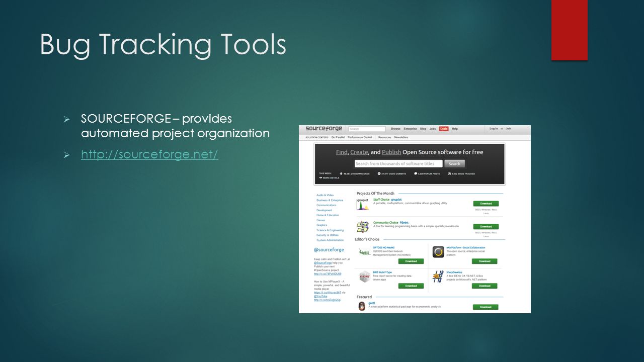
Task: Focus the small header Search field
Action: coord(367,129)
